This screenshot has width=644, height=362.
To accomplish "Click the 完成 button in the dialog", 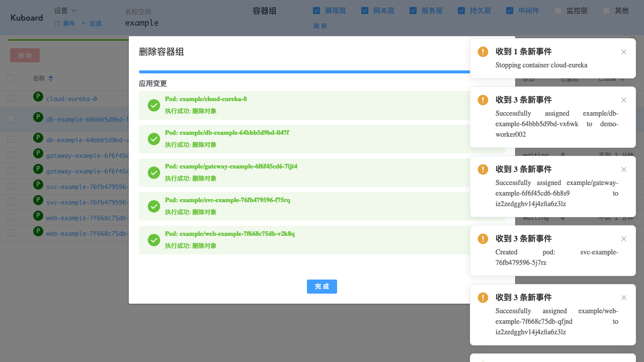I will point(321,287).
